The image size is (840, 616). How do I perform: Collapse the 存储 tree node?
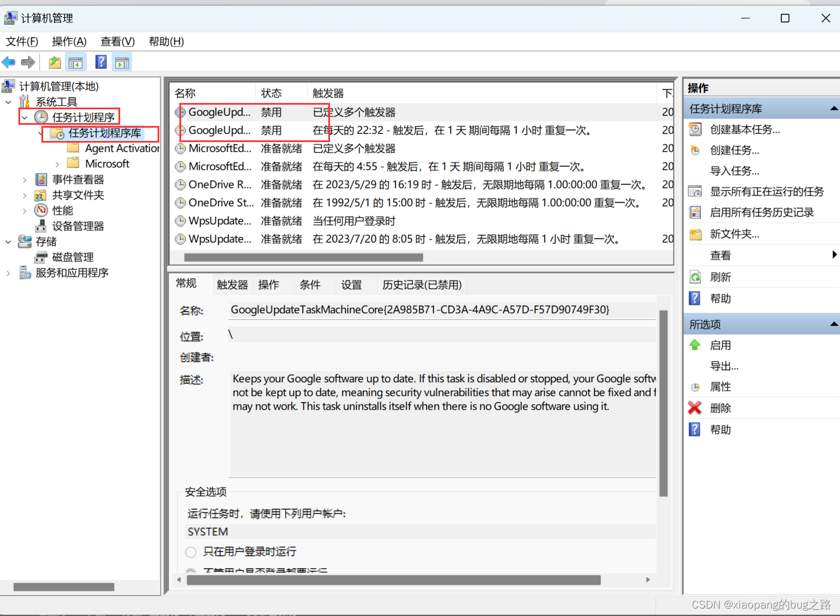pyautogui.click(x=8, y=242)
